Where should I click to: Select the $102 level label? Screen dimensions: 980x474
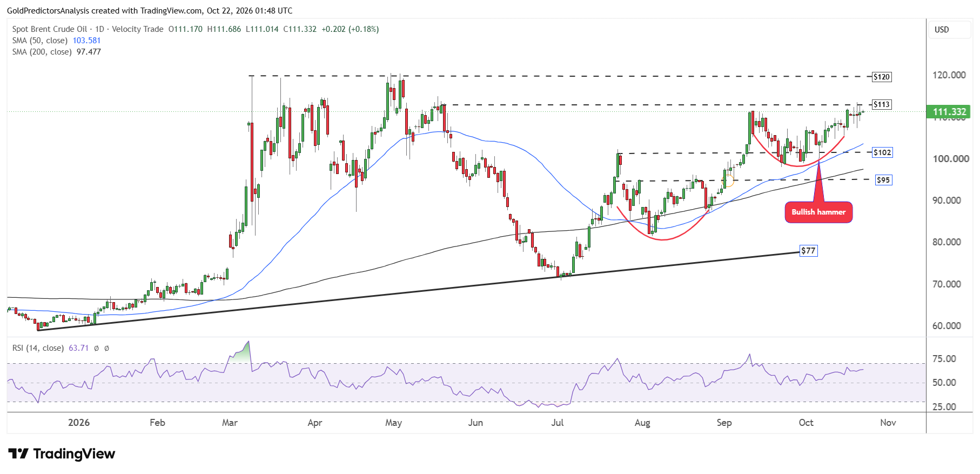(882, 152)
